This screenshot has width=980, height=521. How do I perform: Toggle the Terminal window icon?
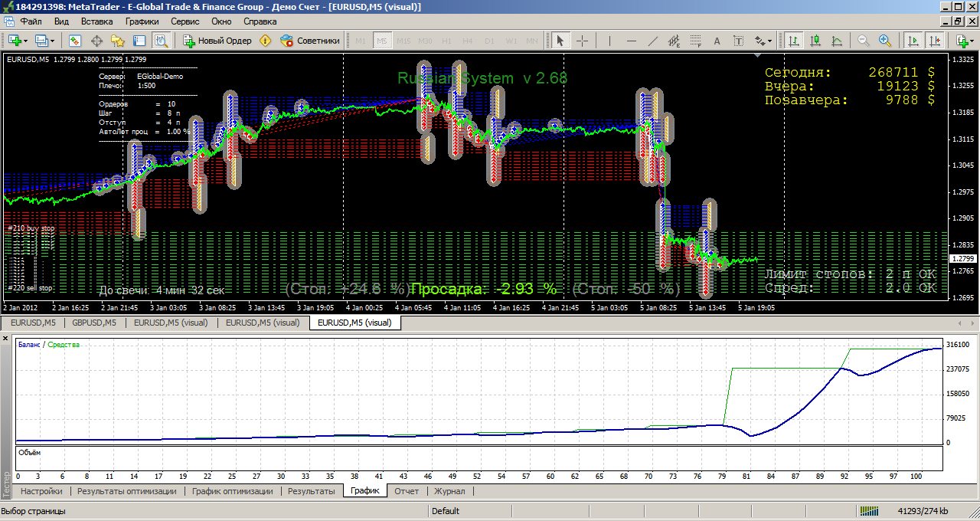point(139,41)
